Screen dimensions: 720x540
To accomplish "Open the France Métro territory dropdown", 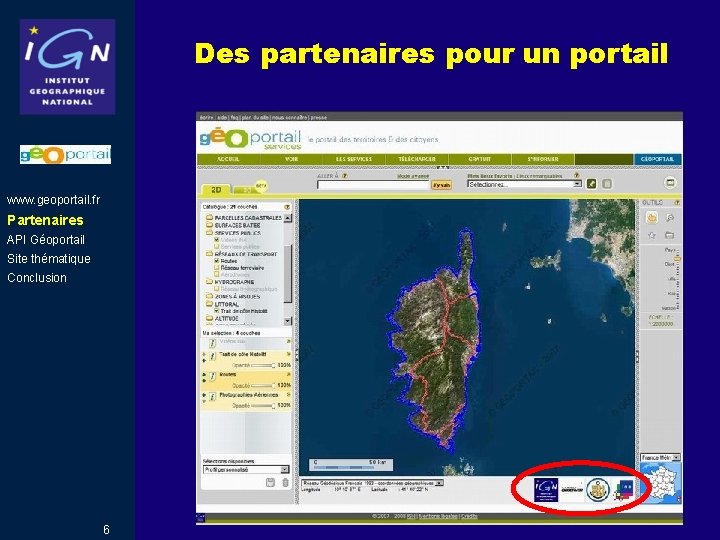I will pyautogui.click(x=660, y=458).
